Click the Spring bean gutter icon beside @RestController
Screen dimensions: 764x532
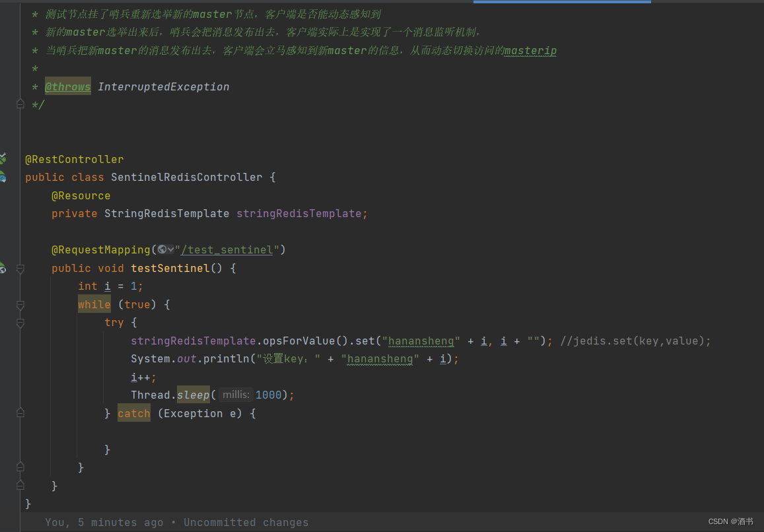(x=3, y=158)
